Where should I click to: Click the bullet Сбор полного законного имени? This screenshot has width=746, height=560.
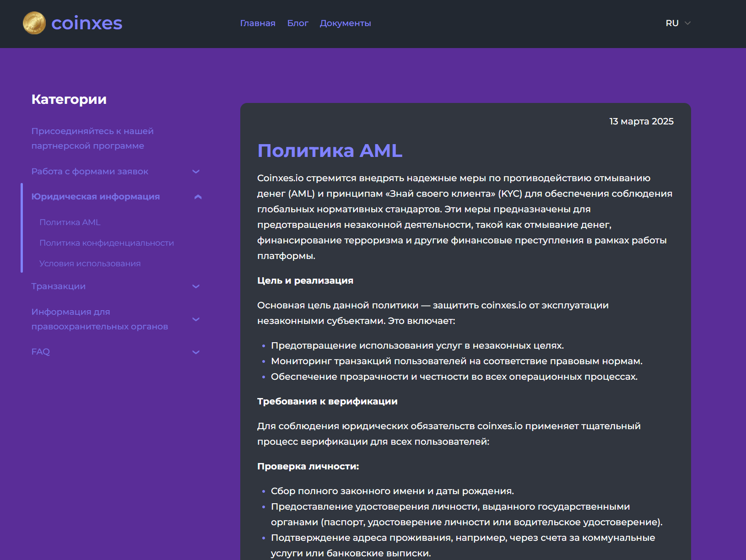coord(392,491)
